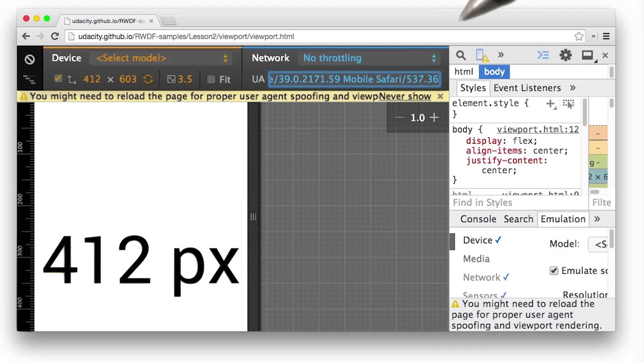Switch to the Event Listeners tab
Viewport: 644px width, 362px height.
pyautogui.click(x=527, y=88)
